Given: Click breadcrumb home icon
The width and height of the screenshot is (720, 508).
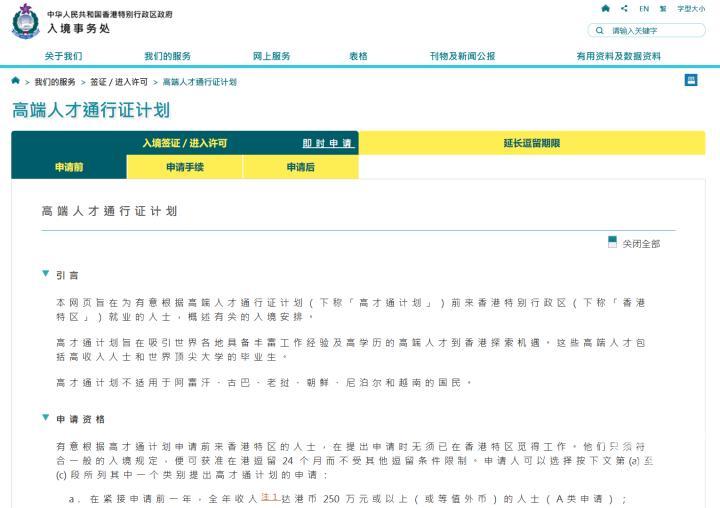Looking at the screenshot, I should click(16, 81).
